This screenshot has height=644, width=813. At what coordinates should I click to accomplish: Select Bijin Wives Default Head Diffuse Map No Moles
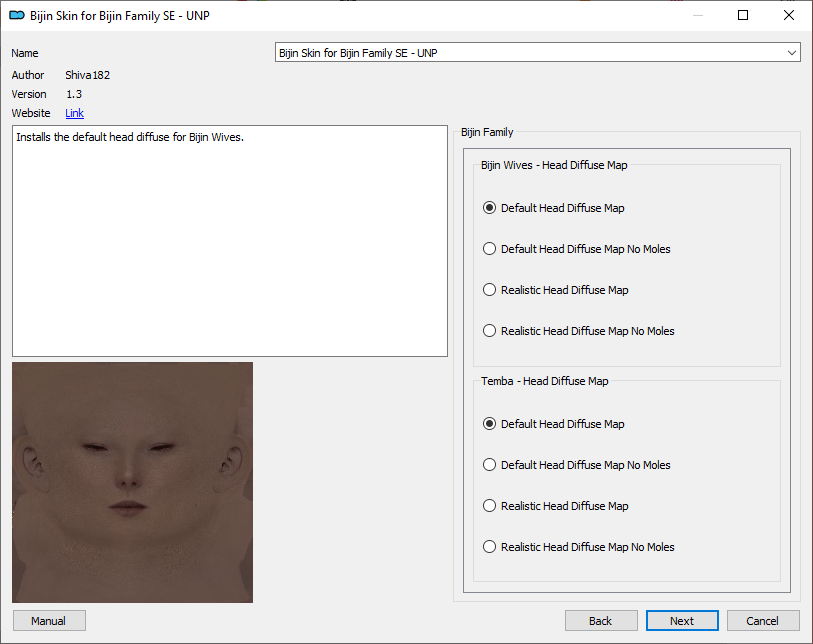tap(576, 249)
